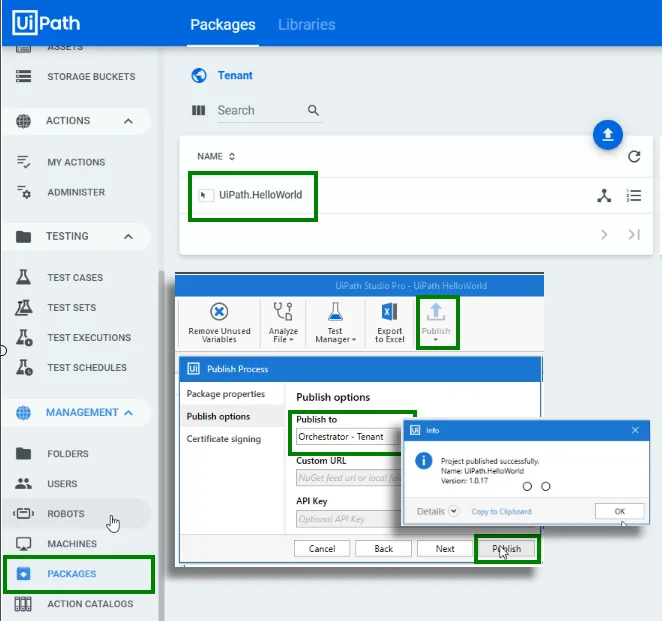Click the Test Cases flask icon

(x=23, y=277)
